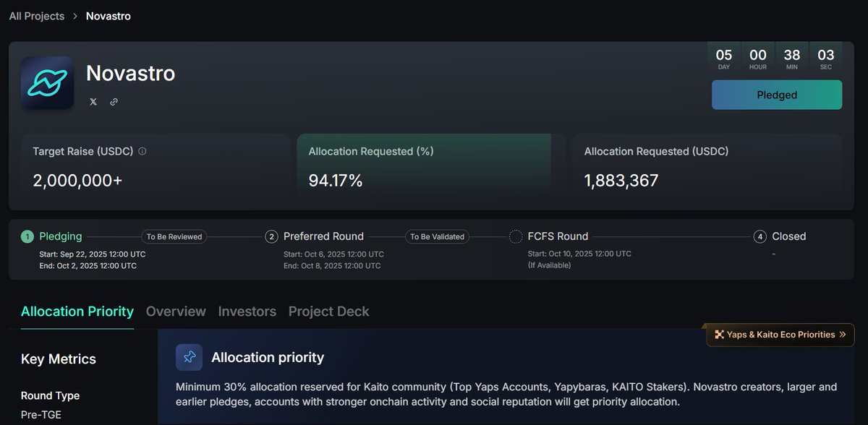
Task: Click the Allocation Requested (USDC) label
Action: tap(656, 152)
